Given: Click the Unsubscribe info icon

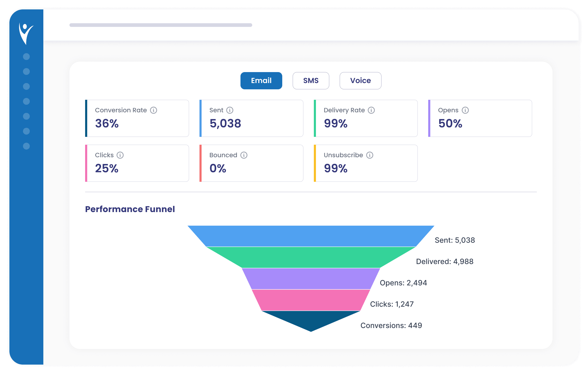Looking at the screenshot, I should click(370, 155).
